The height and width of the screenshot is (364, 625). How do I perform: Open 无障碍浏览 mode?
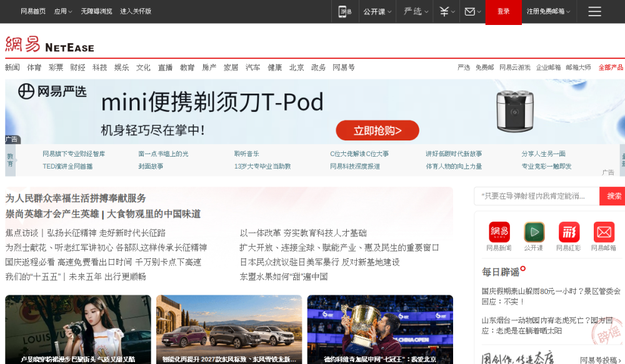(x=96, y=11)
